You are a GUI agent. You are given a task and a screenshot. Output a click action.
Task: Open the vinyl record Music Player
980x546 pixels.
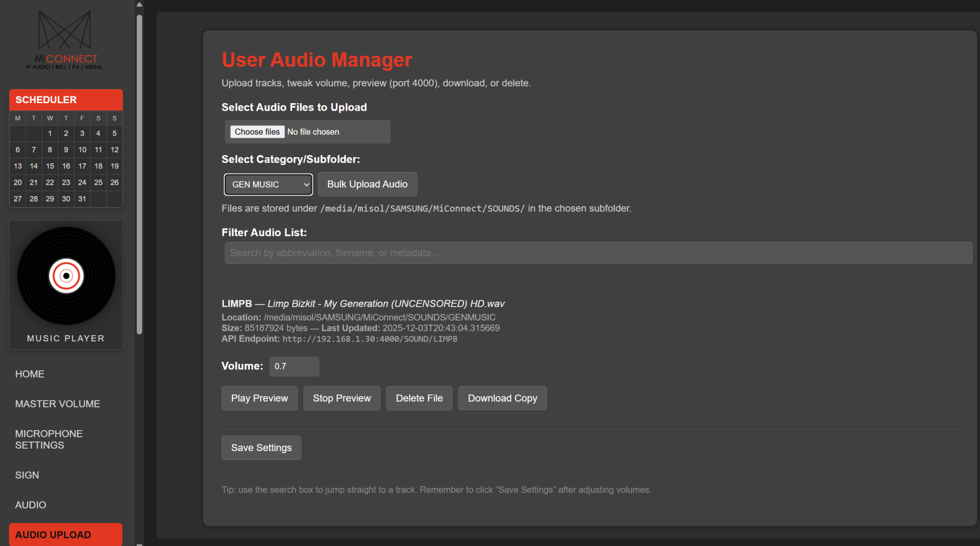(66, 277)
